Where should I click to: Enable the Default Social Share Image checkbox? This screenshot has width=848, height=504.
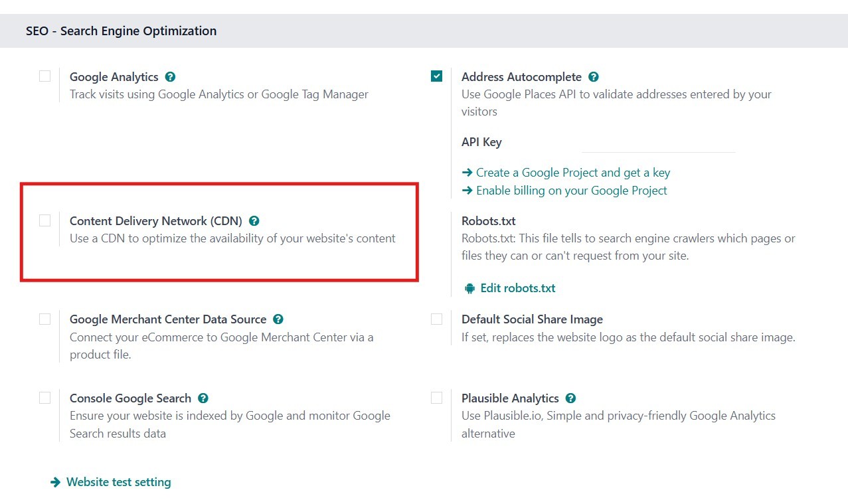tap(436, 319)
